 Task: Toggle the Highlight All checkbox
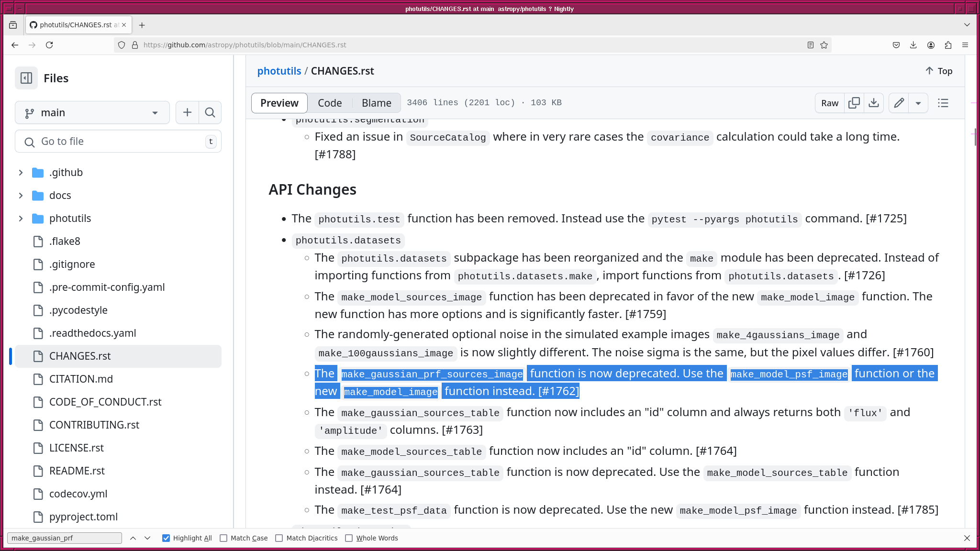click(x=166, y=538)
